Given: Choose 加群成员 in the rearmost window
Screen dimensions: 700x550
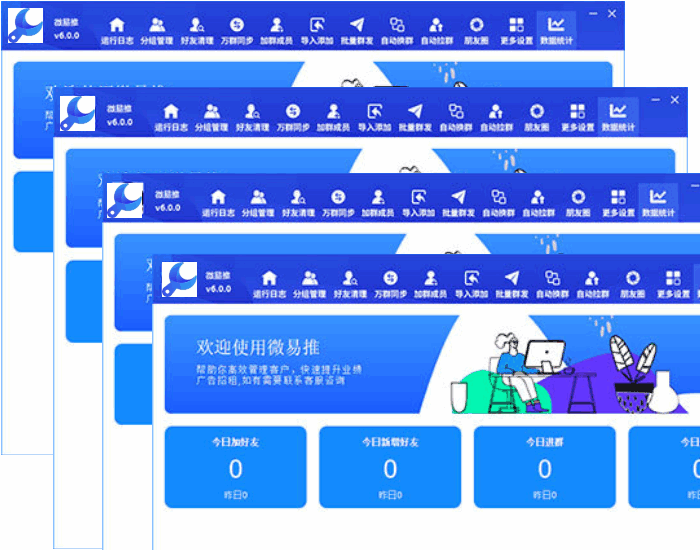Looking at the screenshot, I should pos(277,31).
